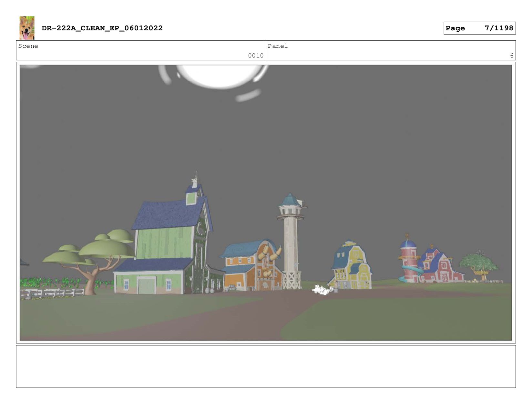Click panel number 6

click(512, 56)
